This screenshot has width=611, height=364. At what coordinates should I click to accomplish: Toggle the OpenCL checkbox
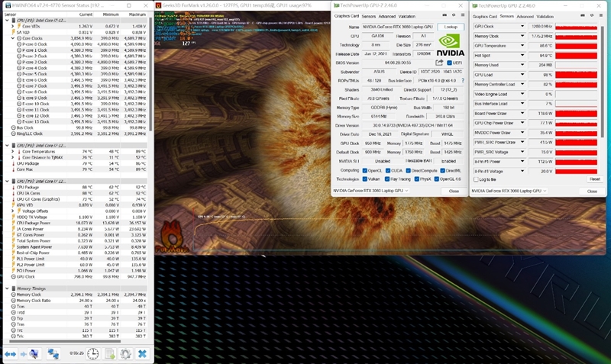[x=365, y=170]
